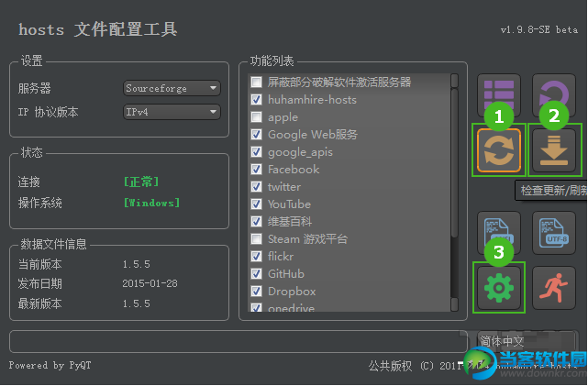The image size is (588, 386).
Task: Toggle the Facebook checkbox
Action: (x=257, y=170)
